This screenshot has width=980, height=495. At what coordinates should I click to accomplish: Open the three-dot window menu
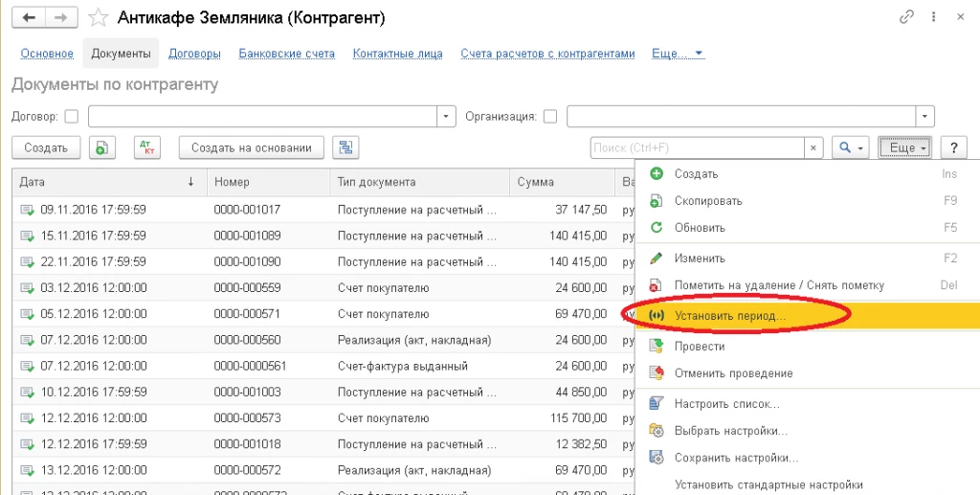tap(934, 17)
